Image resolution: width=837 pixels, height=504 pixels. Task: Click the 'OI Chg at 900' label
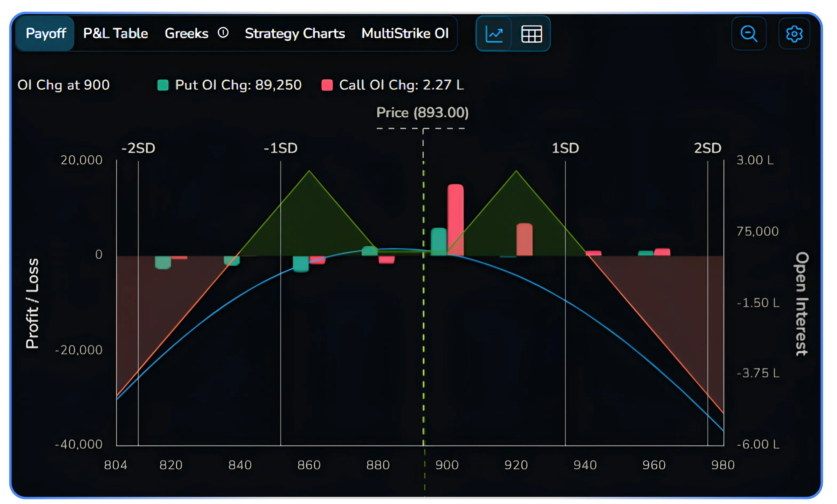tap(64, 85)
